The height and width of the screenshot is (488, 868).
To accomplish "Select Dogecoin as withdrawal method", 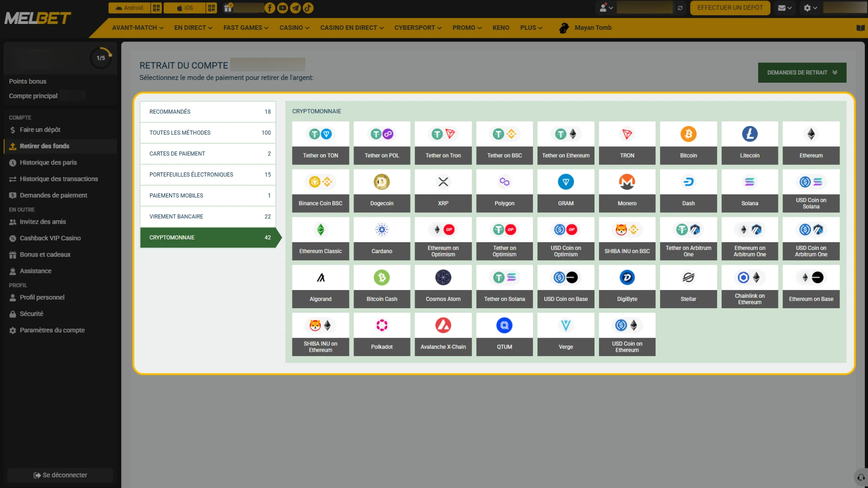I will pyautogui.click(x=382, y=191).
